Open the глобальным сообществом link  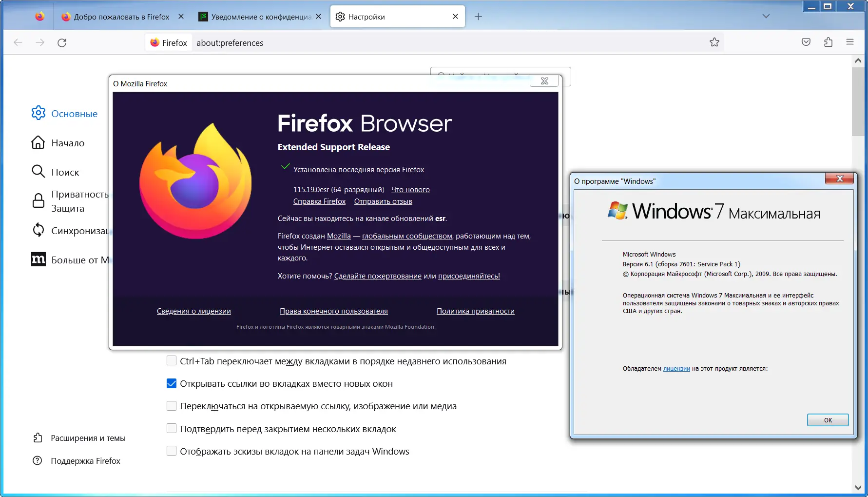click(x=407, y=236)
